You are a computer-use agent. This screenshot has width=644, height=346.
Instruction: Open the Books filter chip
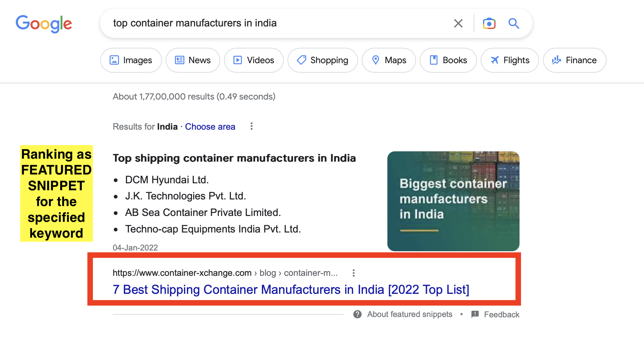tap(448, 60)
